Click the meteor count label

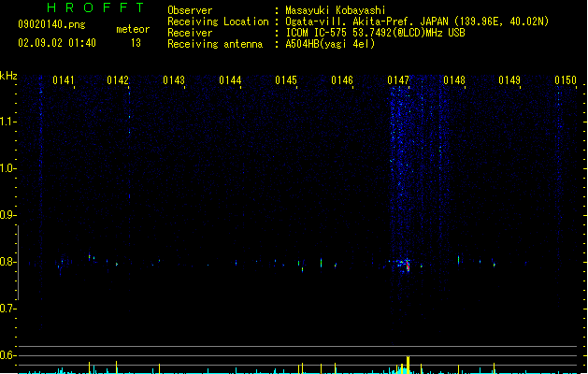click(x=133, y=29)
